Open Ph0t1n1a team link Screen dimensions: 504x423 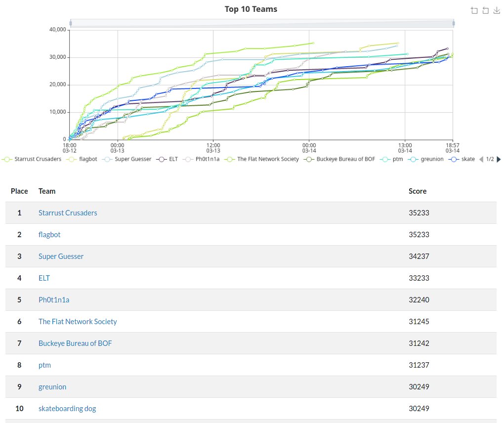click(54, 300)
